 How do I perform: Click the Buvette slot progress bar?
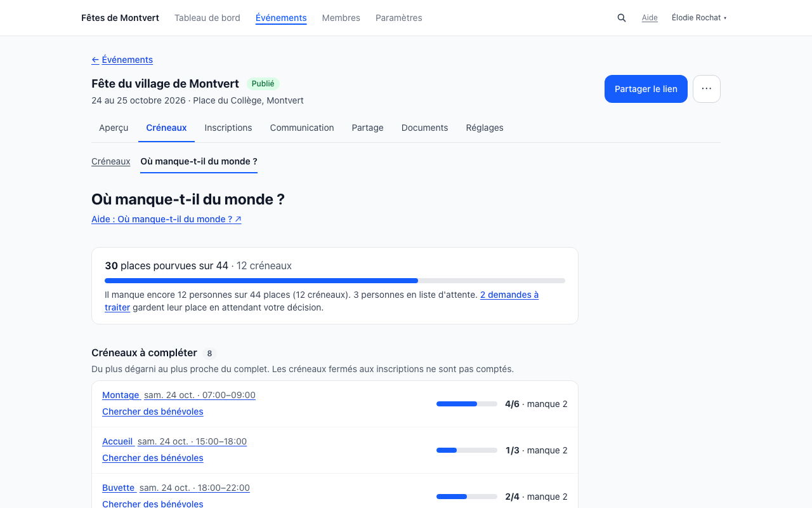click(x=467, y=497)
